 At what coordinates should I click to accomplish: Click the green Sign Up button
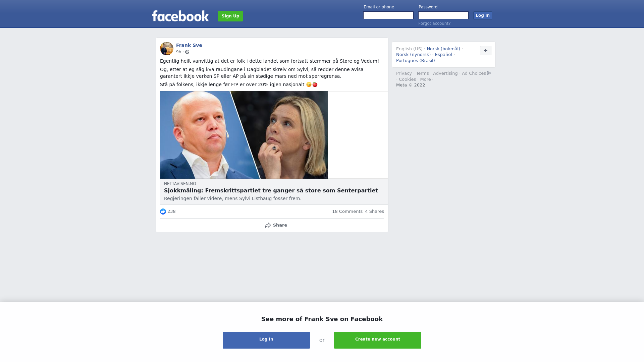coord(230,16)
